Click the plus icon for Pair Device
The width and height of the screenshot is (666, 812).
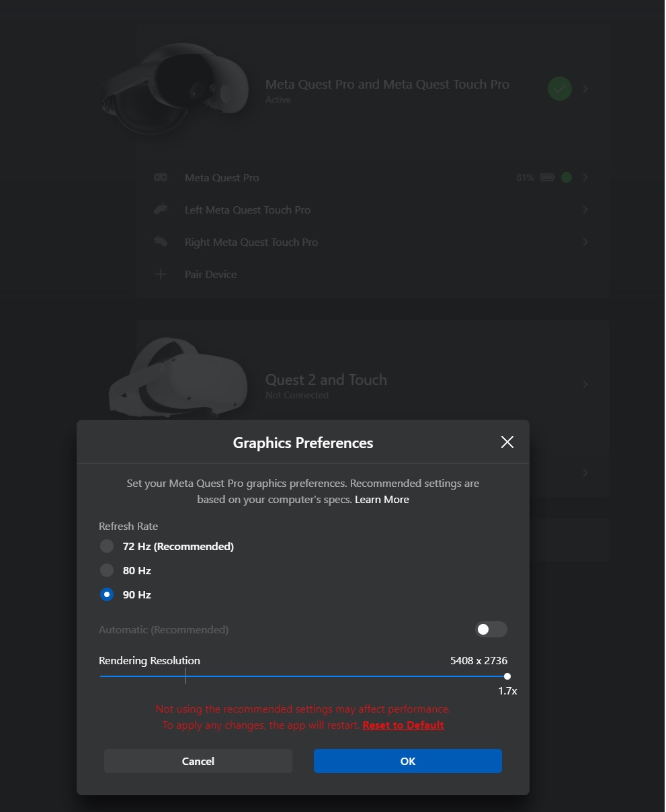point(161,274)
